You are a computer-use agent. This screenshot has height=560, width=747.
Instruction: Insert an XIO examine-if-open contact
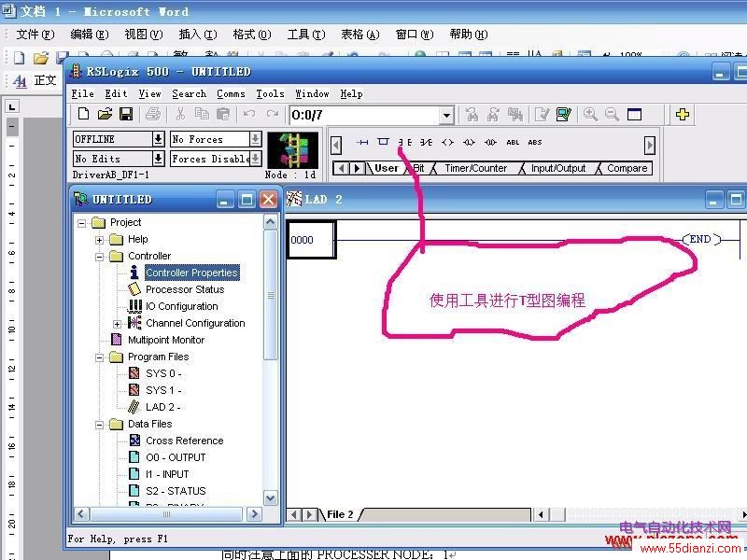pos(427,142)
